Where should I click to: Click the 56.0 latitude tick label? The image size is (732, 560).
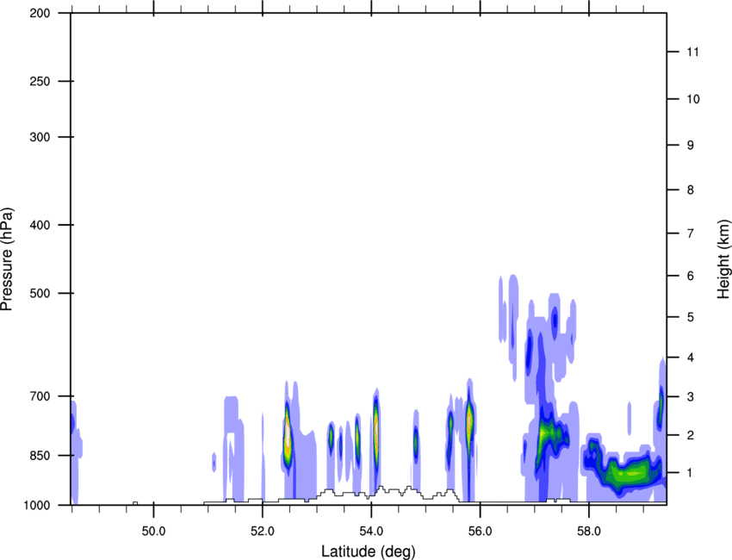click(x=481, y=532)
